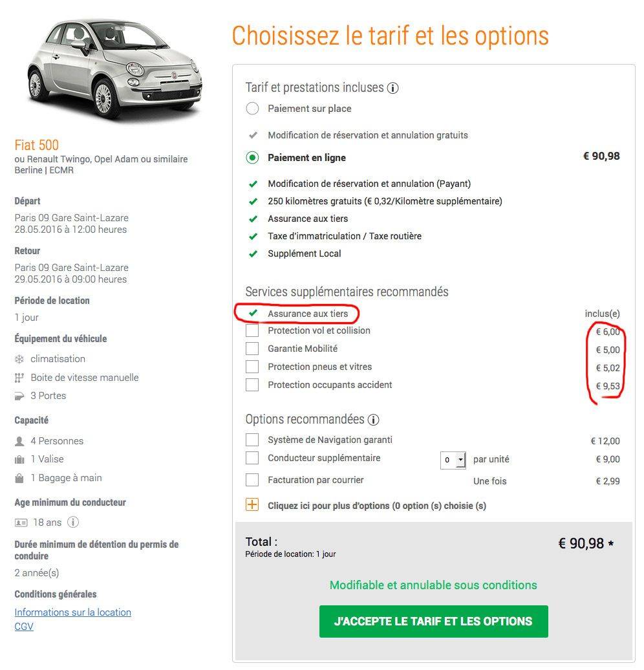Click the 1 Valise suitcase icon
The height and width of the screenshot is (670, 644).
click(x=19, y=459)
